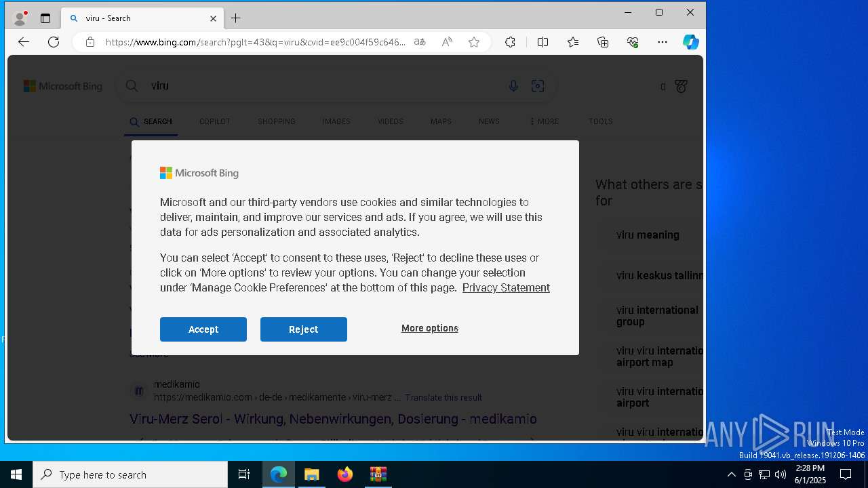Open Edge Settings and more menu
This screenshot has height=488, width=868.
663,42
